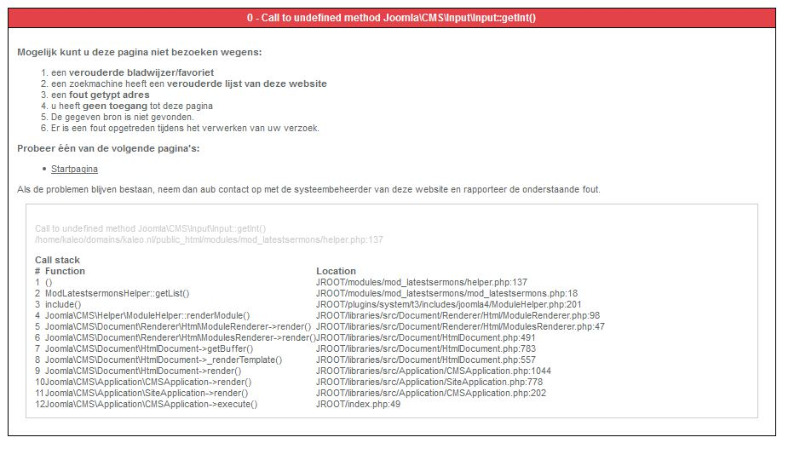Click the 'Call stack' heading
This screenshot has width=800, height=454.
pyautogui.click(x=57, y=260)
